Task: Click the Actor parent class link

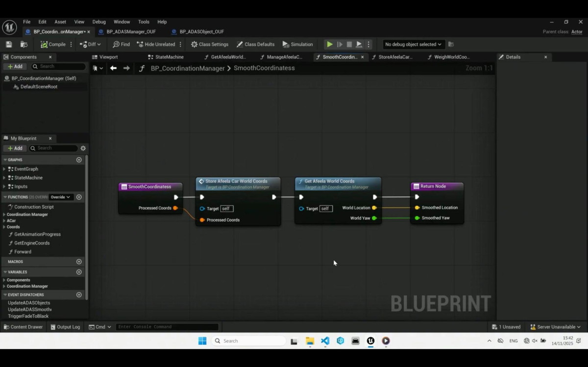Action: pyautogui.click(x=577, y=32)
